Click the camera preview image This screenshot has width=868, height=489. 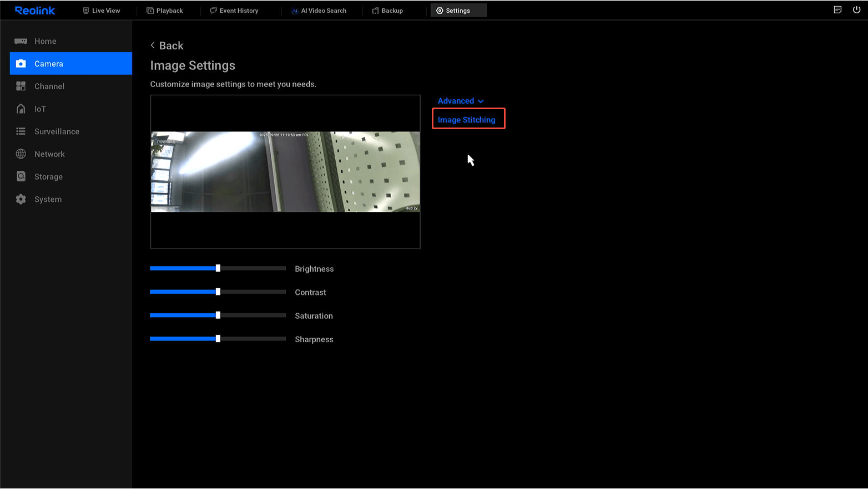click(x=285, y=172)
